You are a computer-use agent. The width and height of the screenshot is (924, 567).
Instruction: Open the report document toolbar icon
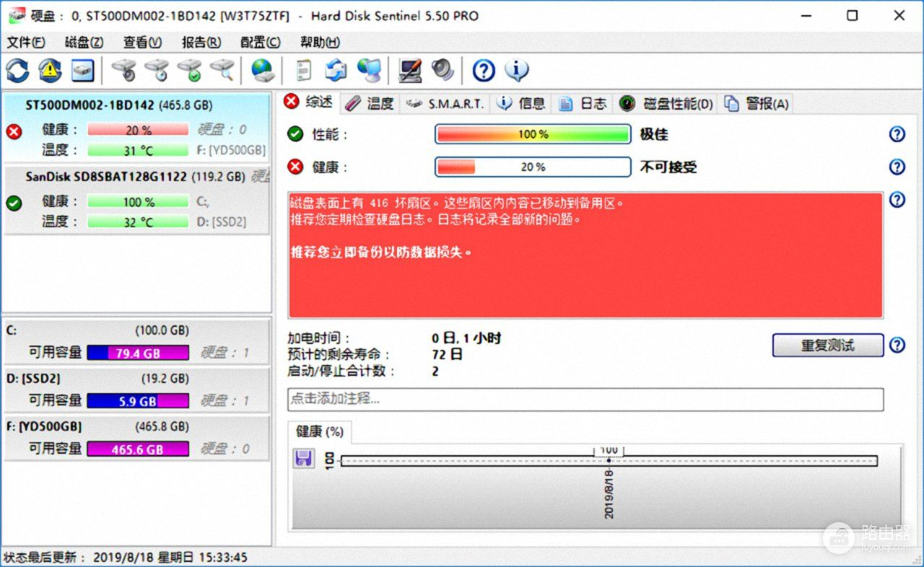click(305, 70)
